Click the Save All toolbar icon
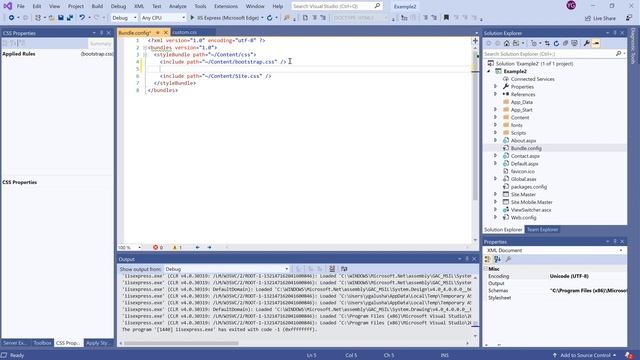This screenshot has height=360, width=640. coord(70,18)
